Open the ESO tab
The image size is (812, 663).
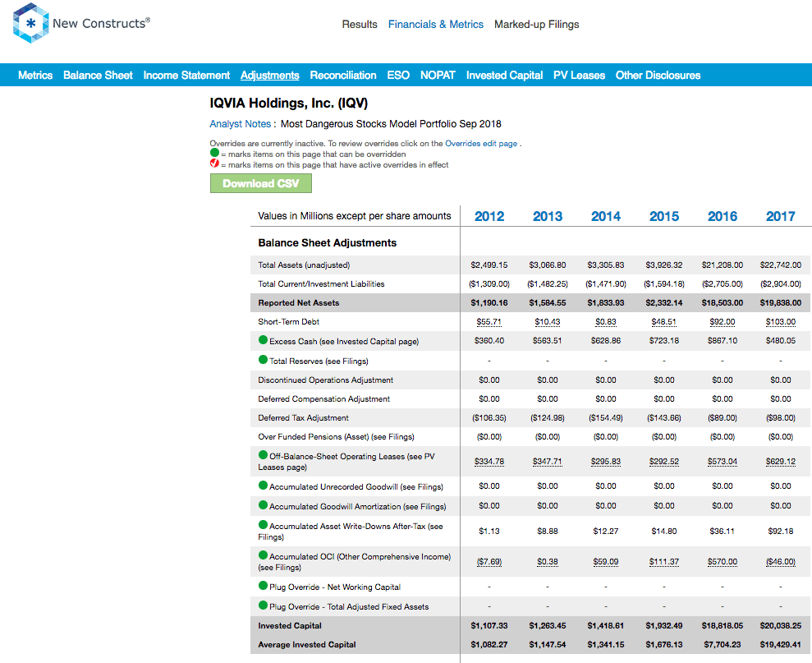(x=398, y=75)
